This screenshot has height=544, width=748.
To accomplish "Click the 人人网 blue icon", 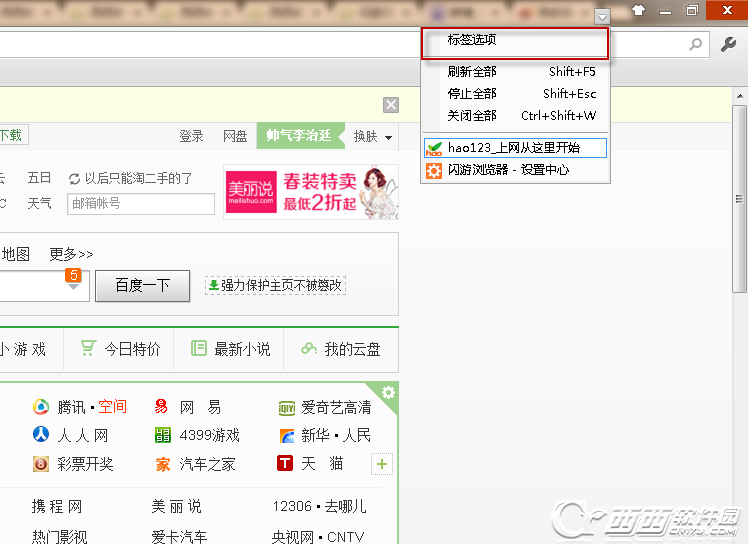I will [41, 434].
